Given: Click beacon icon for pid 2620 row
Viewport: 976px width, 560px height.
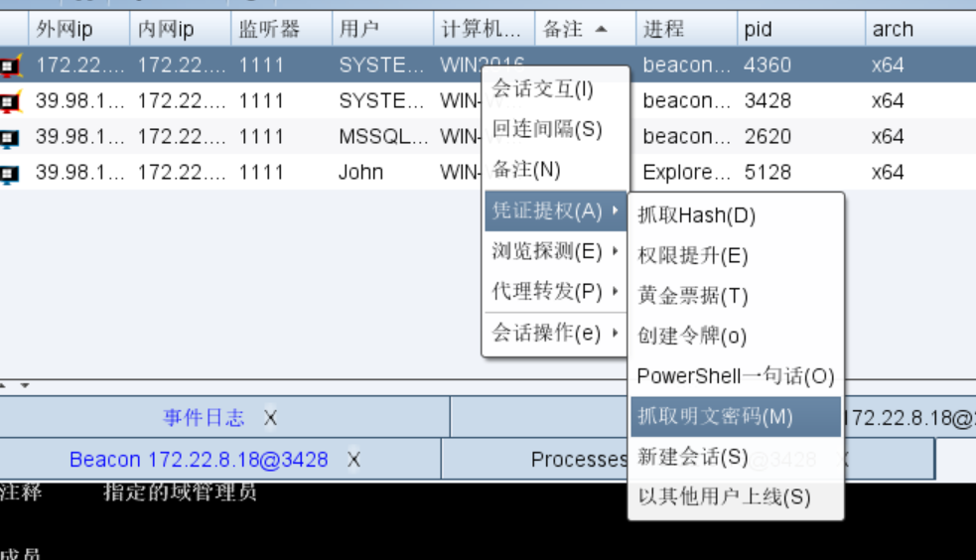Looking at the screenshot, I should [9, 137].
